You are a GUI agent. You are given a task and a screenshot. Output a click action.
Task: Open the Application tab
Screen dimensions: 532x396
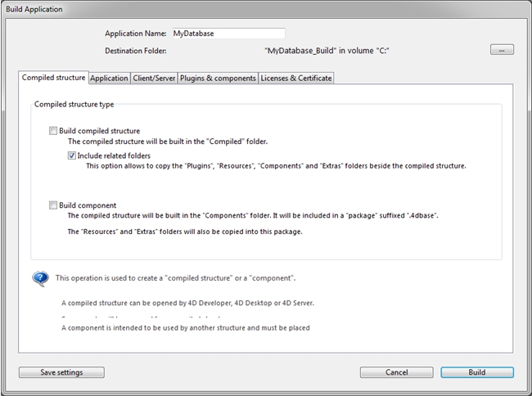pos(109,79)
